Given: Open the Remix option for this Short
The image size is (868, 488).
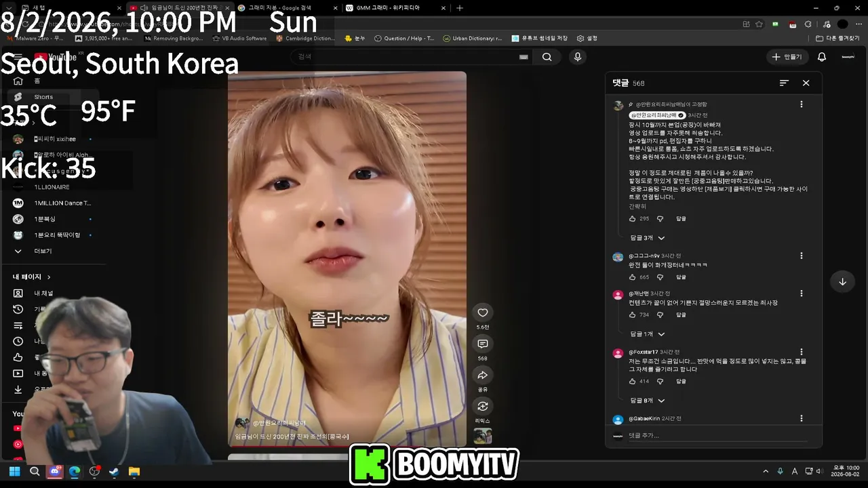Looking at the screenshot, I should click(483, 406).
